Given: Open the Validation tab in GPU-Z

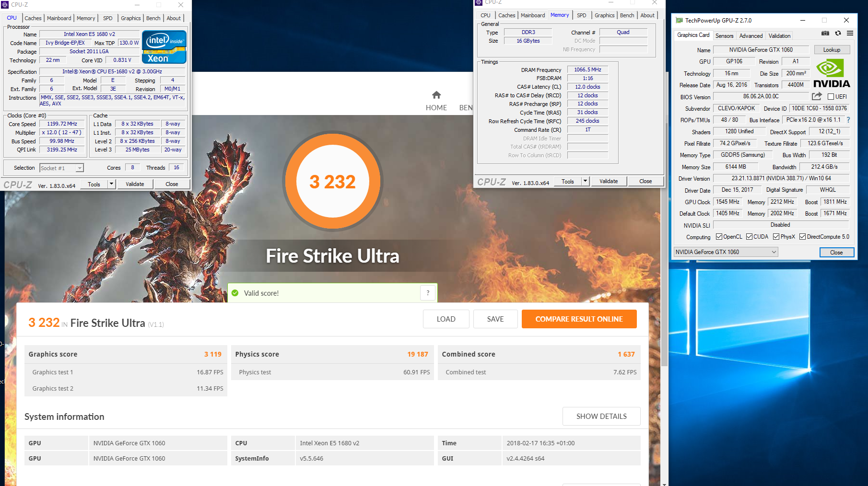Looking at the screenshot, I should click(779, 36).
